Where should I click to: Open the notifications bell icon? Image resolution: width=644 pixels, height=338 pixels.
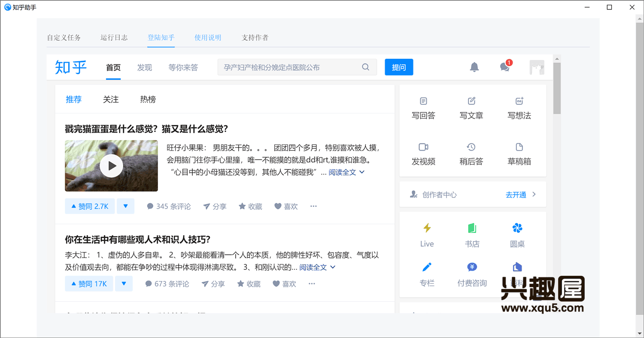(x=474, y=67)
